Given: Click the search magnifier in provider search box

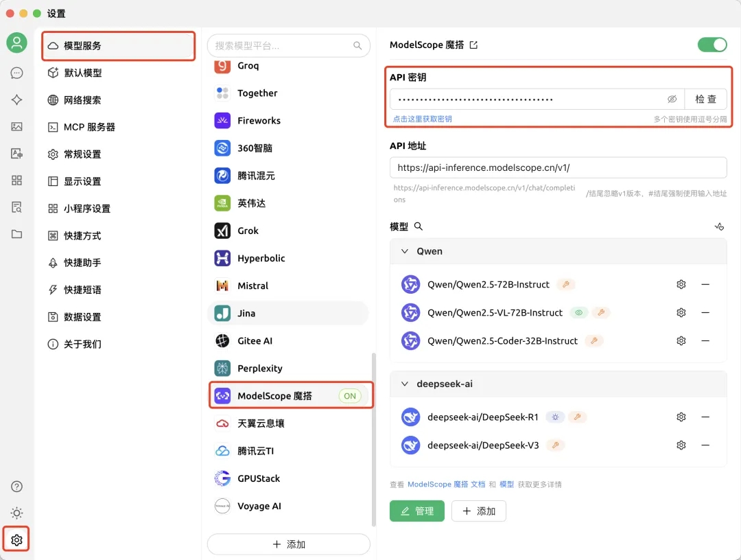Looking at the screenshot, I should coord(357,45).
